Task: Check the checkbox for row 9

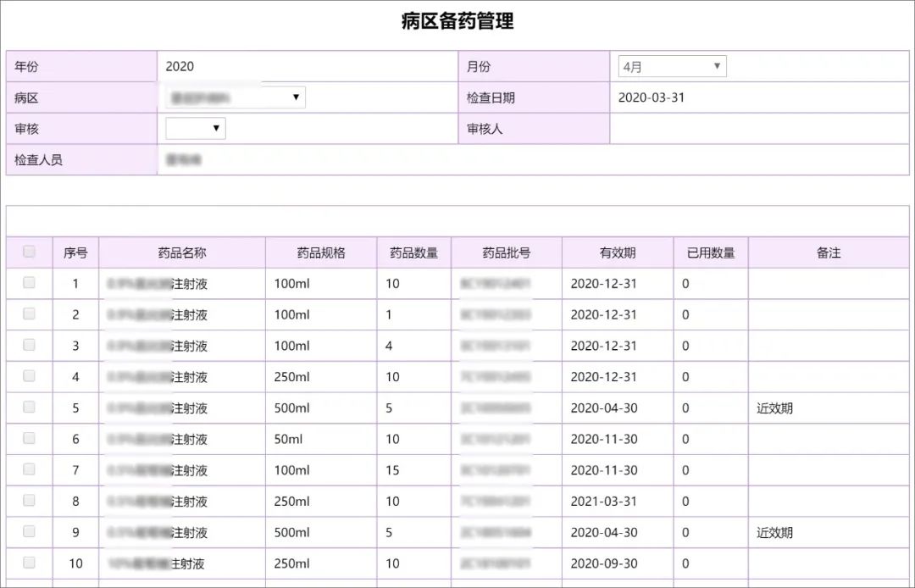Action: click(x=29, y=531)
